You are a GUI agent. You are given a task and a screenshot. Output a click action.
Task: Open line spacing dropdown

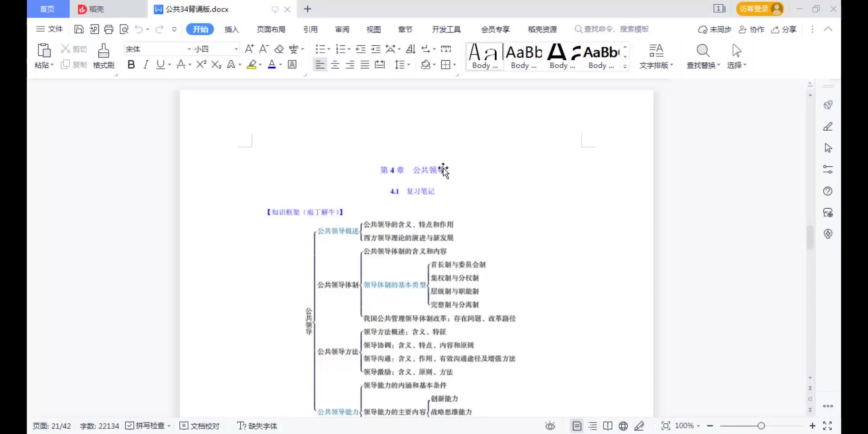click(402, 64)
